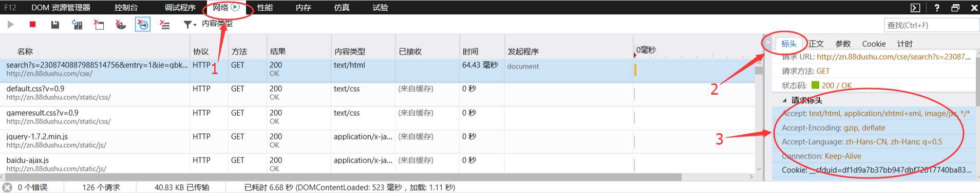Screen dimensions: 980x193
Task: Switch to the 控制台 tab
Action: (x=126, y=7)
